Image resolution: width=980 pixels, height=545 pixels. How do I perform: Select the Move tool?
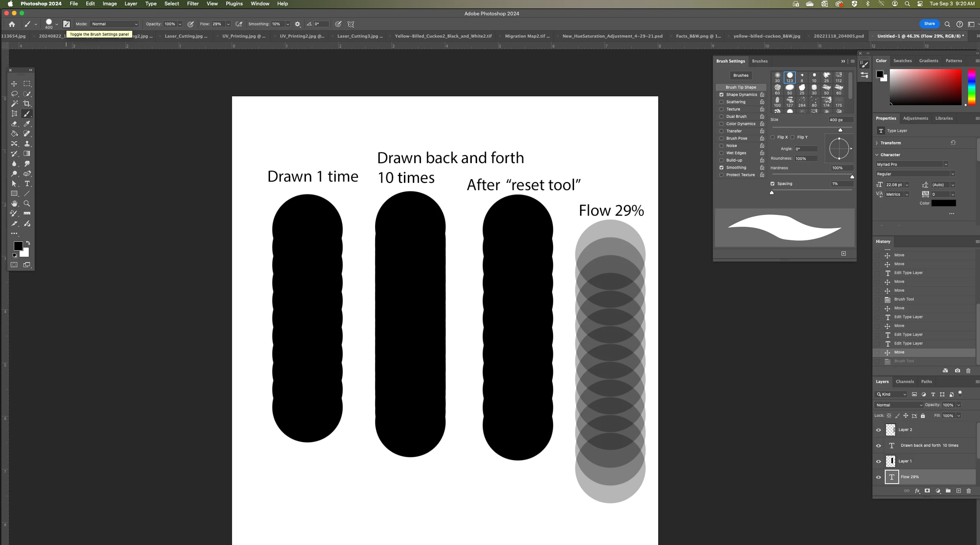pos(14,84)
